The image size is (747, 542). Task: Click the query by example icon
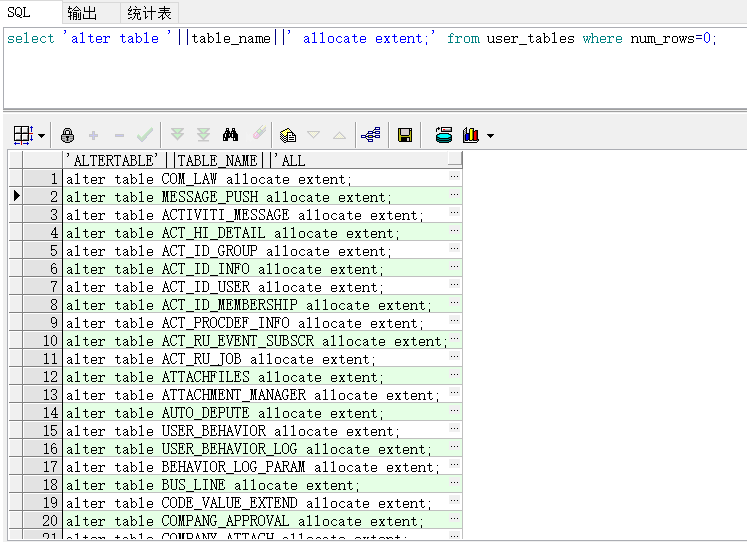[288, 135]
